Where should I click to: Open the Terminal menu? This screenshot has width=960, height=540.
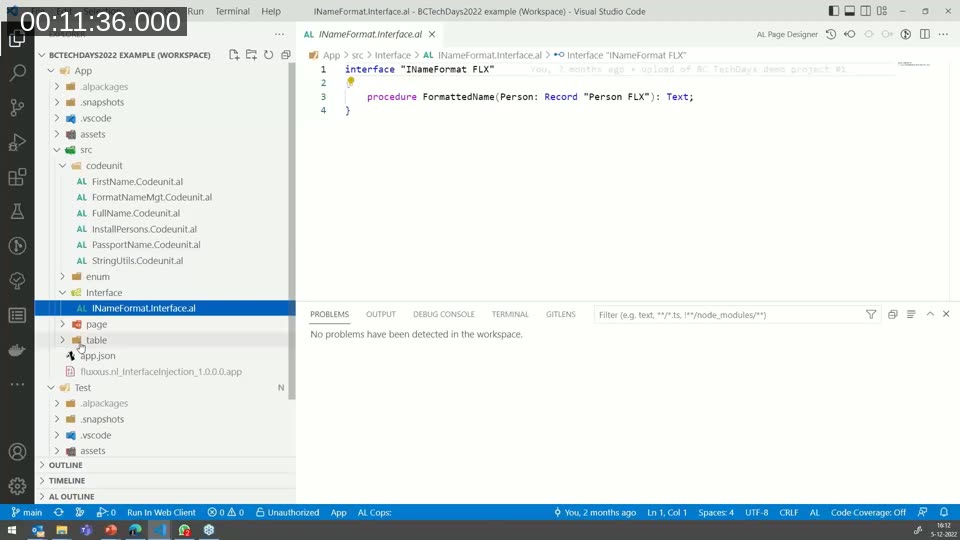coord(232,11)
